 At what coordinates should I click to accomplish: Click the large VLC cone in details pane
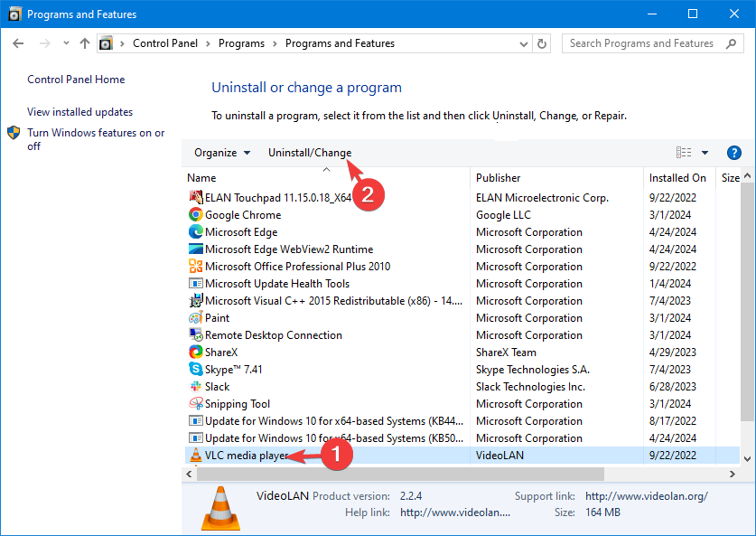point(220,508)
